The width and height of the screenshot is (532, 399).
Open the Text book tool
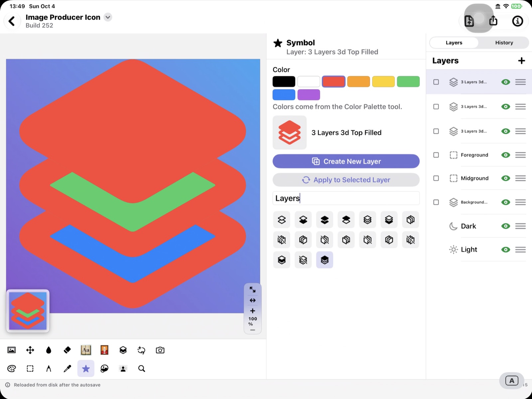tap(86, 350)
